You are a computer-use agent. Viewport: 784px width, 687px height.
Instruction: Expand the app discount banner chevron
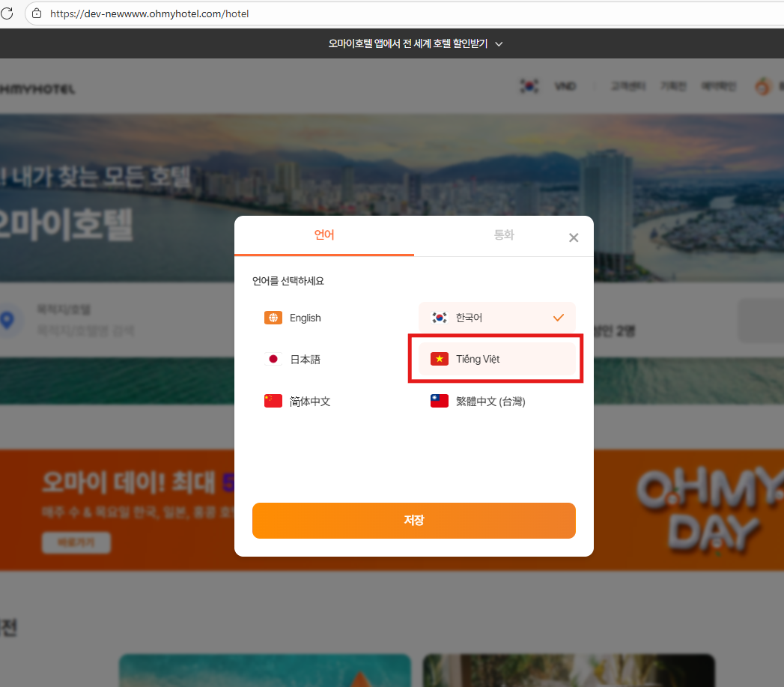tap(499, 44)
